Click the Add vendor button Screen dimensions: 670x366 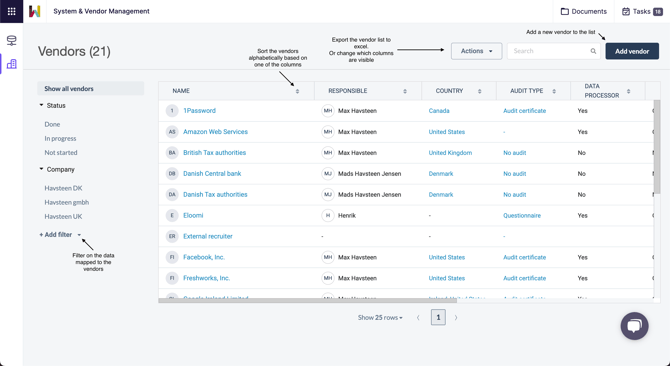(632, 51)
